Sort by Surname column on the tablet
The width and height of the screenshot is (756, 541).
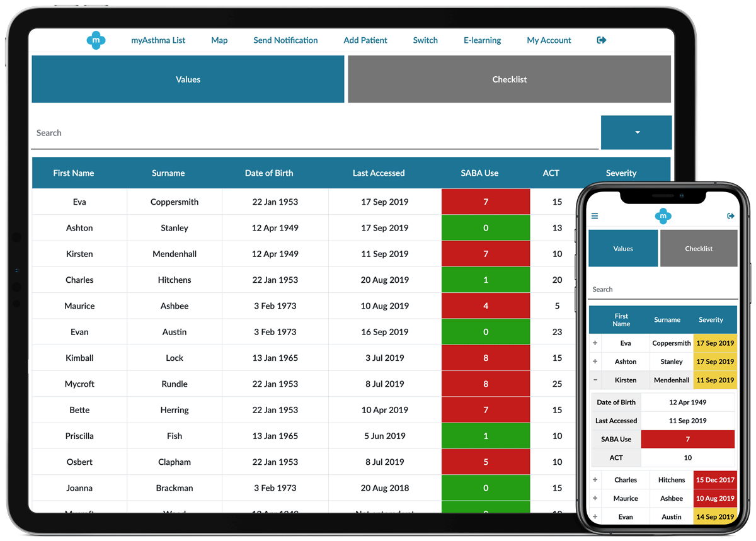point(168,173)
